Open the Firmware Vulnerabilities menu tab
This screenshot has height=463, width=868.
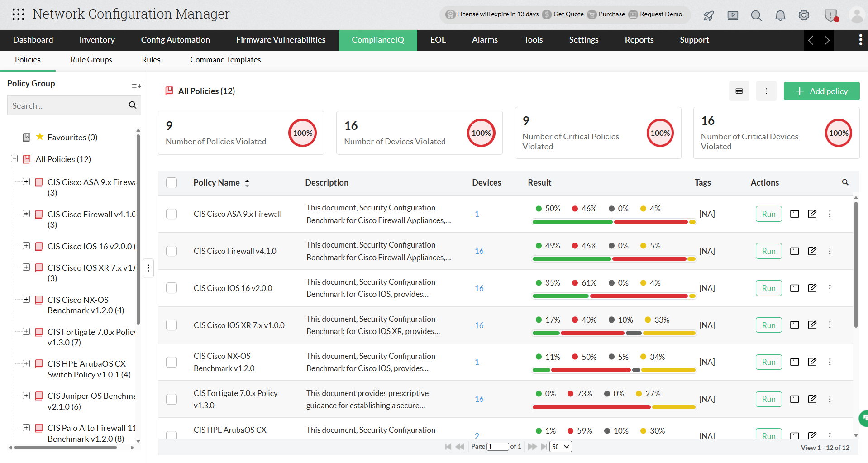click(281, 40)
